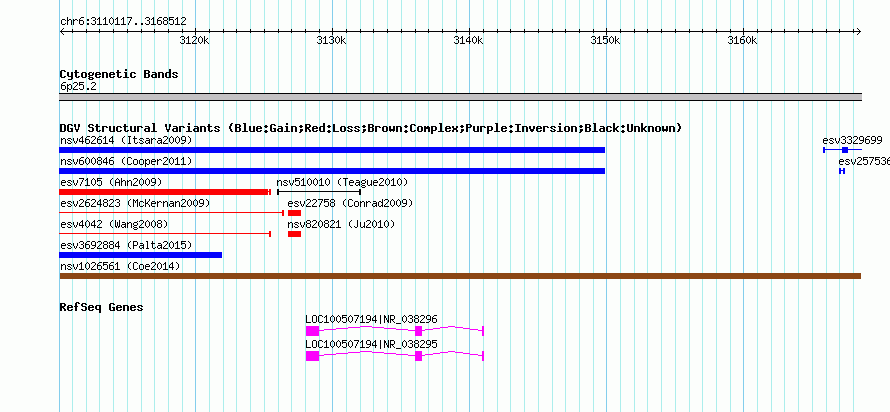Screen dimensions: 890x412
Task: Click the nsv600846 (Cooper2011) blue gain bar
Action: click(x=332, y=171)
